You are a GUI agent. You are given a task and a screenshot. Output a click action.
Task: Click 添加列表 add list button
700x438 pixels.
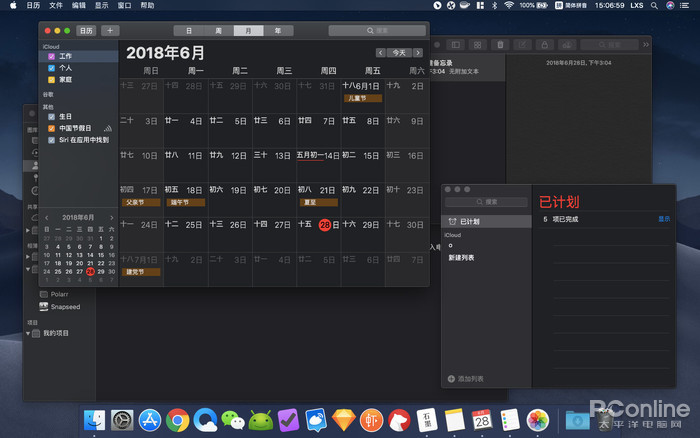coord(466,379)
